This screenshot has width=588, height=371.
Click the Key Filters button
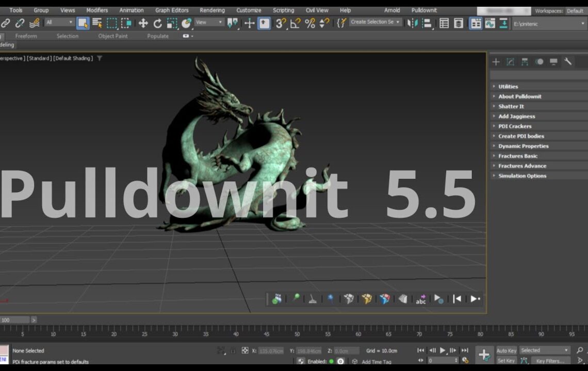[551, 361]
